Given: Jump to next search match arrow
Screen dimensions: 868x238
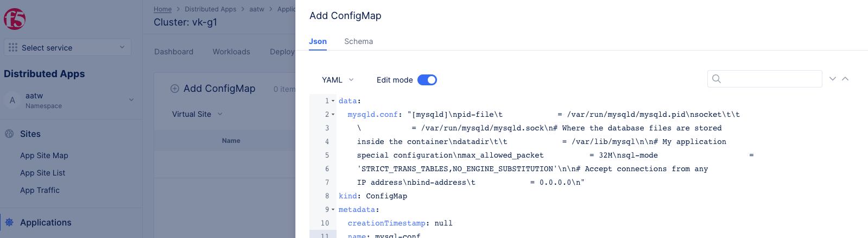Looking at the screenshot, I should 833,79.
